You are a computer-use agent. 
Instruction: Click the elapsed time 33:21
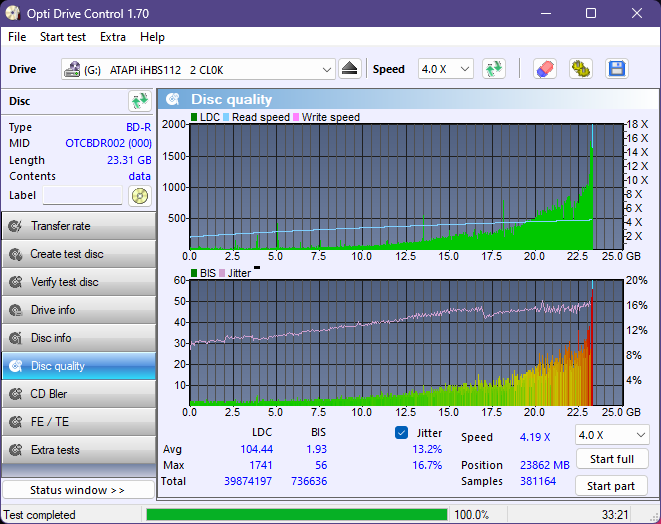coord(615,515)
